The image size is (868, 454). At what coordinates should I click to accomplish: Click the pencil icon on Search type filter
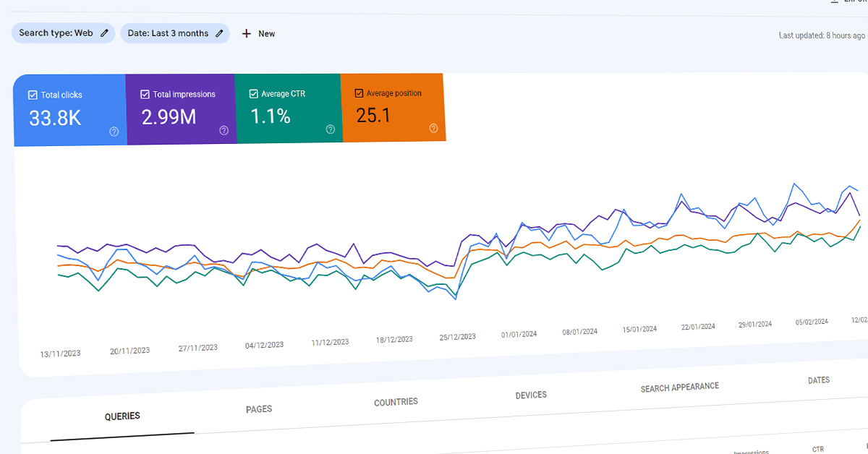[105, 33]
